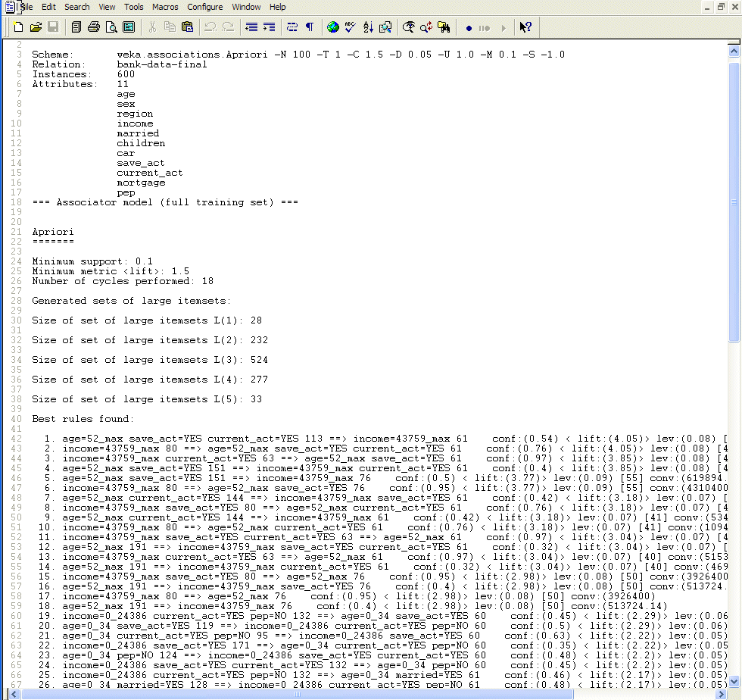Screen dimensions: 742x700
Task: Click the New file icon
Action: click(x=18, y=27)
